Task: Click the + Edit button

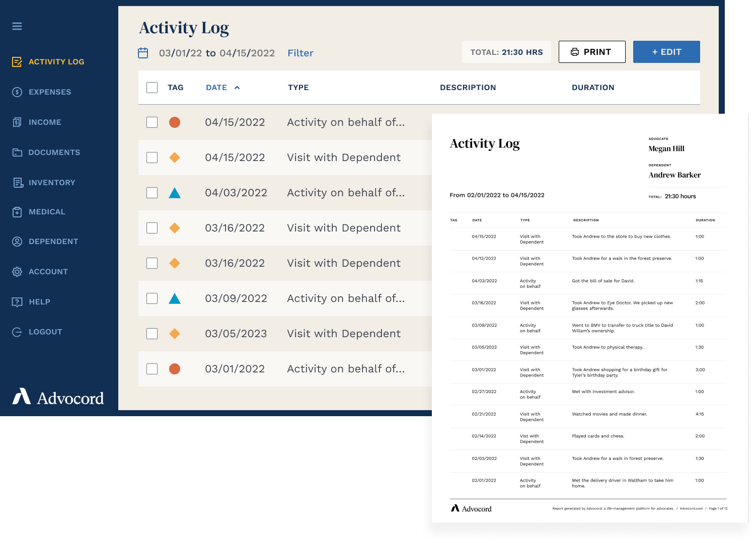Action: [666, 52]
